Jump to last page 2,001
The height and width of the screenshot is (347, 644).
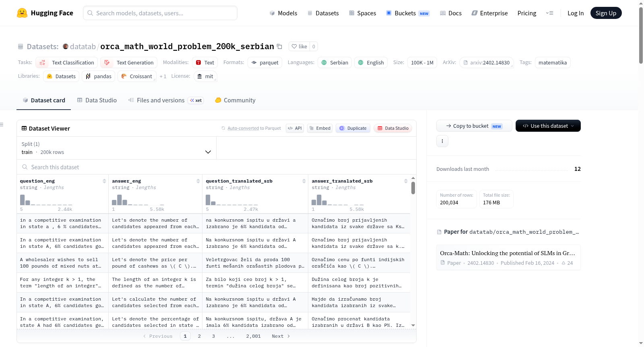254,336
